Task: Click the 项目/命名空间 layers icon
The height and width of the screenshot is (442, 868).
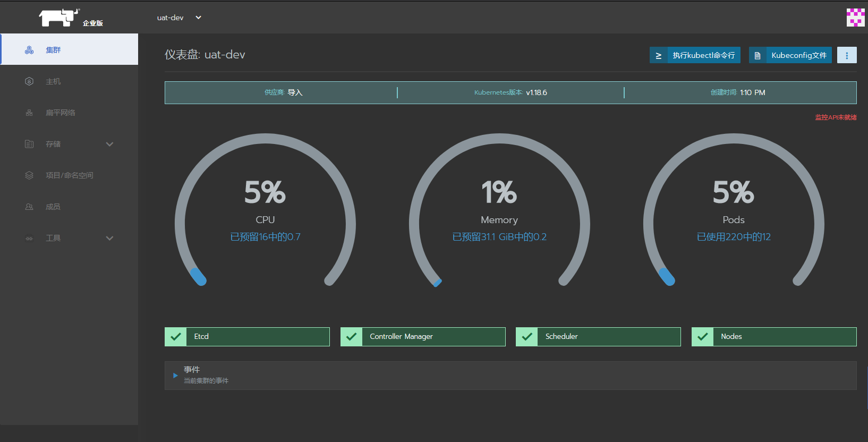Action: [29, 175]
